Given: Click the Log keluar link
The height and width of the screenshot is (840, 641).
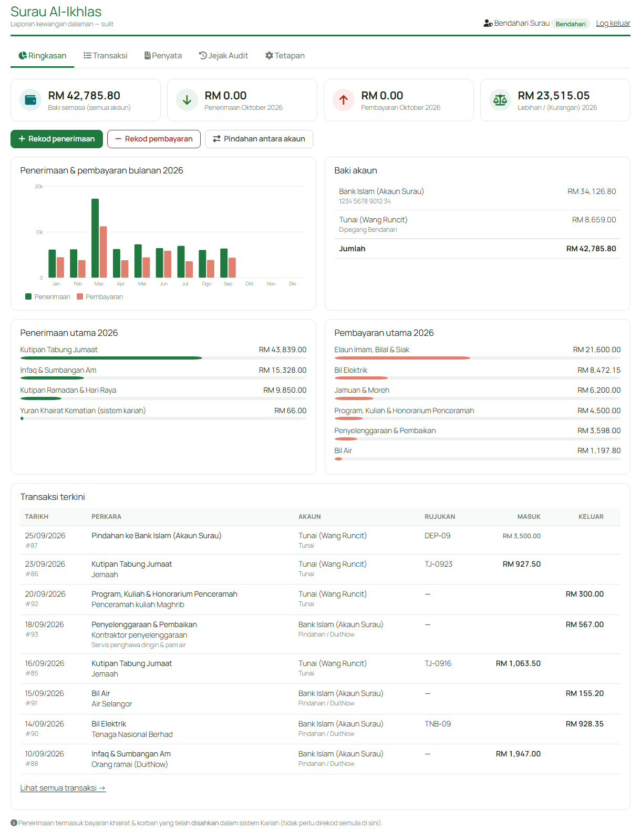Looking at the screenshot, I should click(x=613, y=23).
